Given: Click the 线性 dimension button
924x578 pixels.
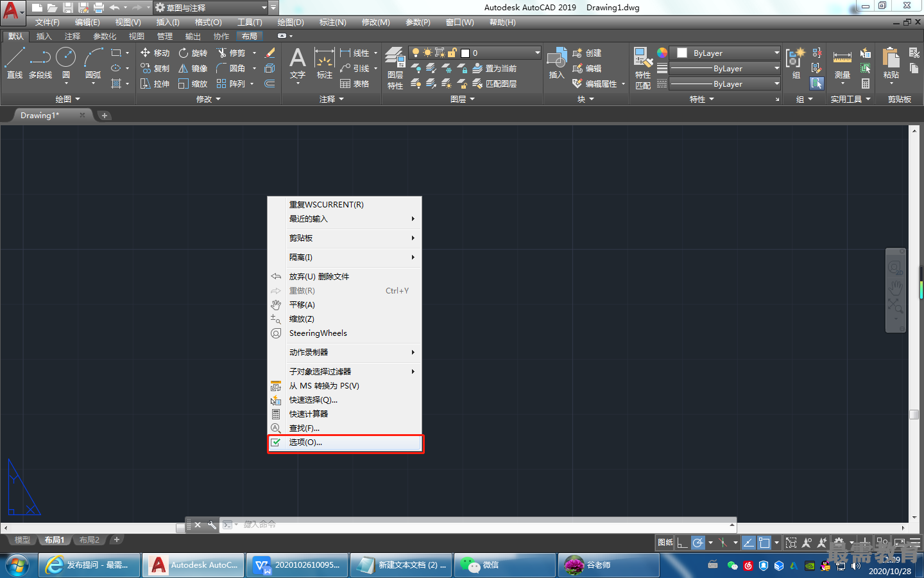Looking at the screenshot, I should point(355,53).
